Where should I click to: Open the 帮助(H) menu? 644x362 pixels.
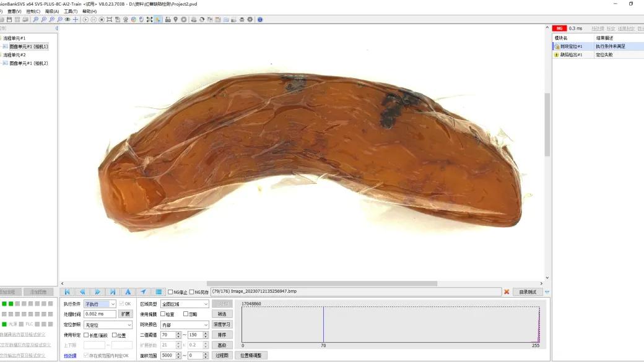pyautogui.click(x=90, y=11)
